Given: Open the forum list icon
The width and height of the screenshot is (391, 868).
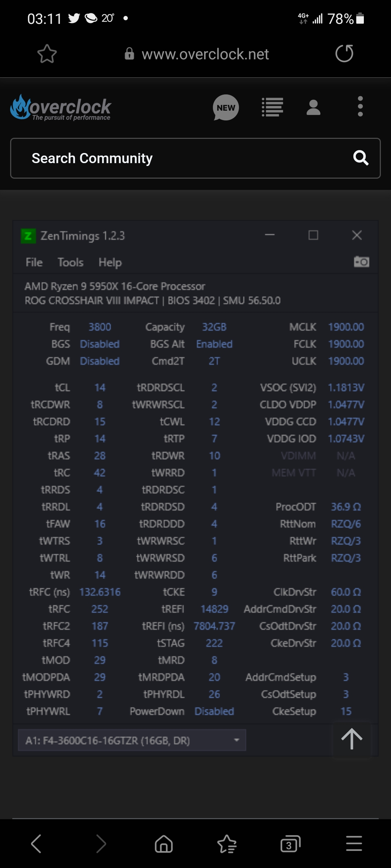Looking at the screenshot, I should [x=272, y=107].
